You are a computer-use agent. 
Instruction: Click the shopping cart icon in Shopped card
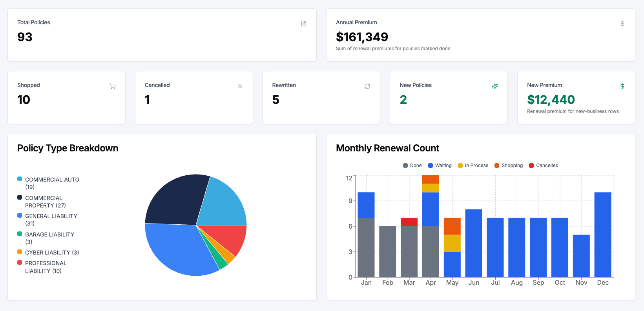[x=113, y=86]
